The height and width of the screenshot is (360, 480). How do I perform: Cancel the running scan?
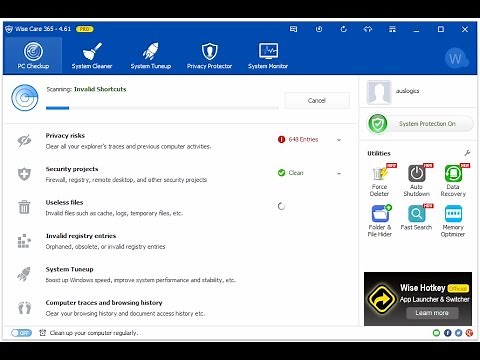click(317, 100)
